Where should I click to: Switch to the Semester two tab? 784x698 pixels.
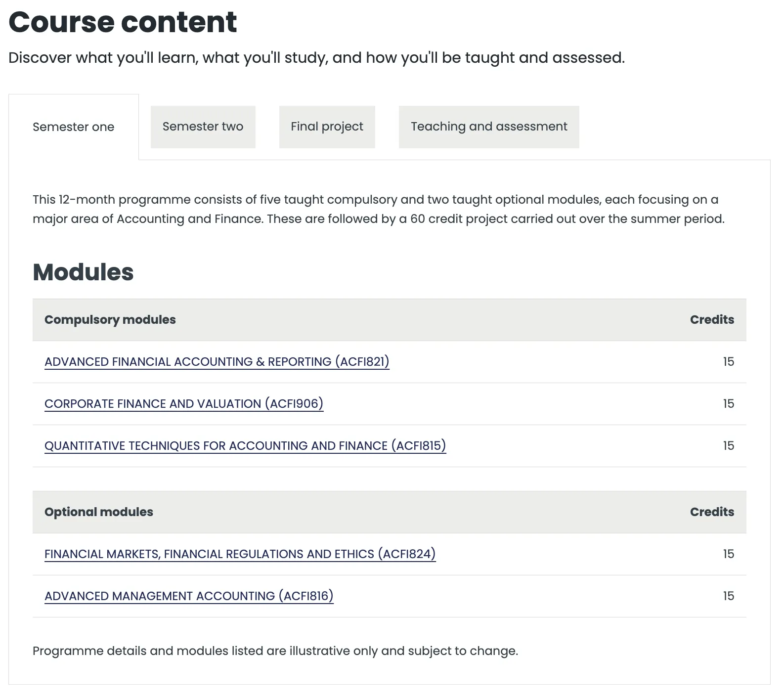pyautogui.click(x=203, y=127)
